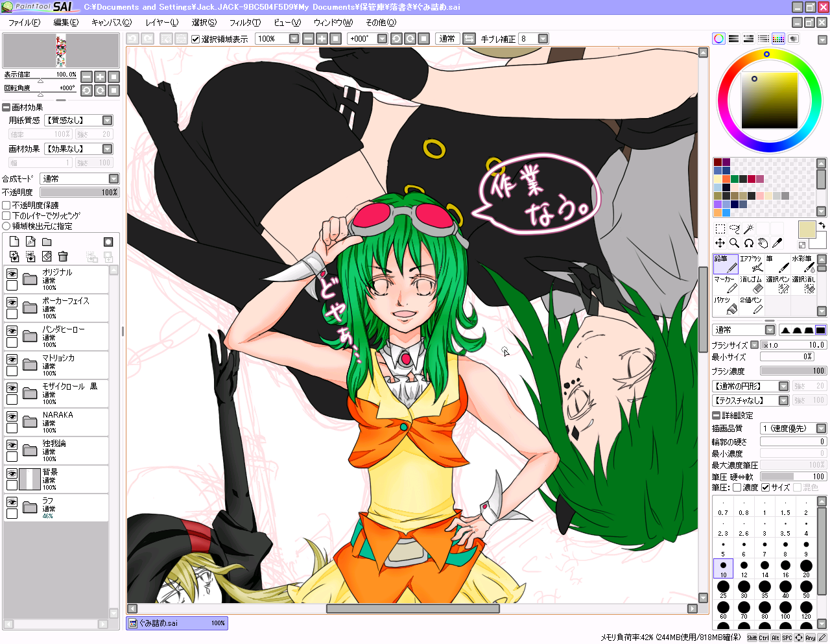Image resolution: width=830 pixels, height=644 pixels.
Task: Swap foreground and background colors
Action: (822, 225)
